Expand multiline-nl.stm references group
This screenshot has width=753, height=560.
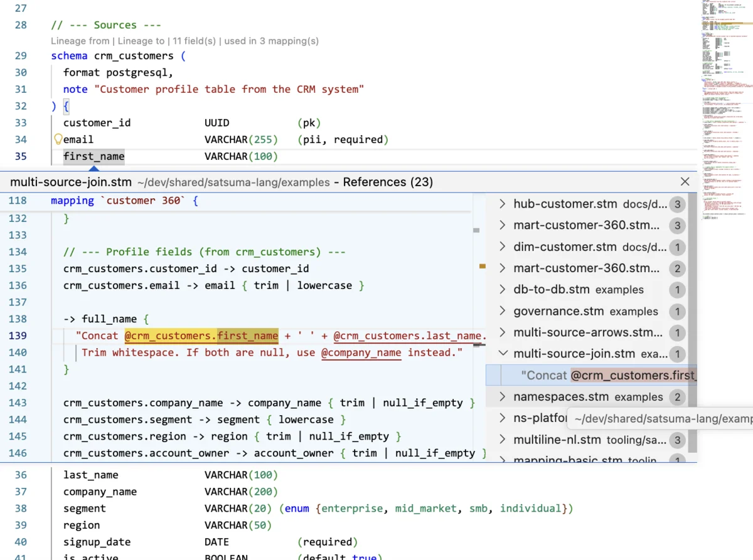coord(502,440)
